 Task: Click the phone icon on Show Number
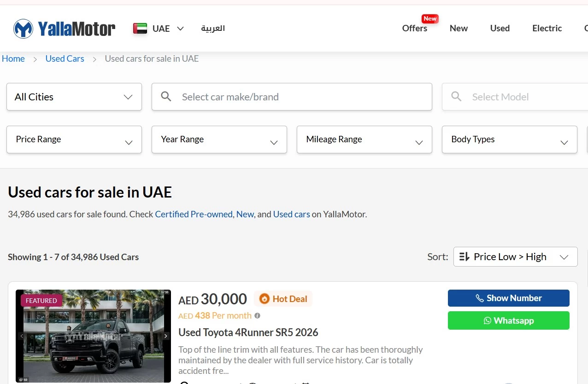tap(480, 298)
